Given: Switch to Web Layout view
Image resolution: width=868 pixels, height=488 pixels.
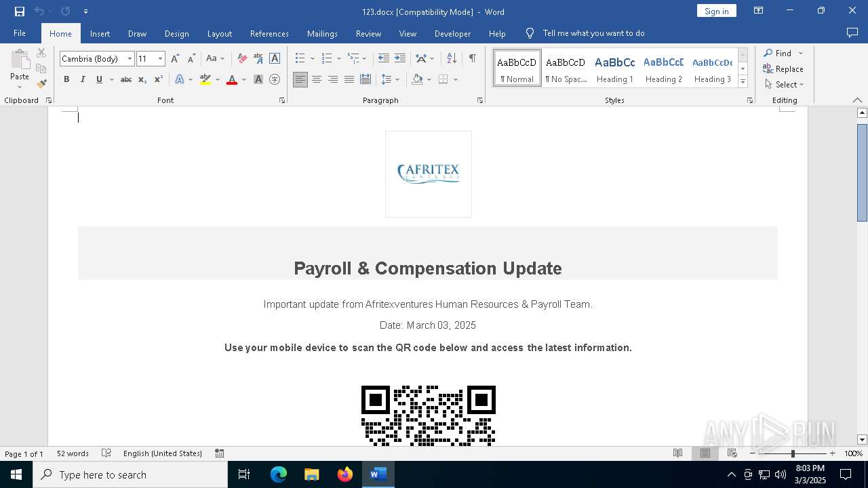Looking at the screenshot, I should pyautogui.click(x=732, y=453).
